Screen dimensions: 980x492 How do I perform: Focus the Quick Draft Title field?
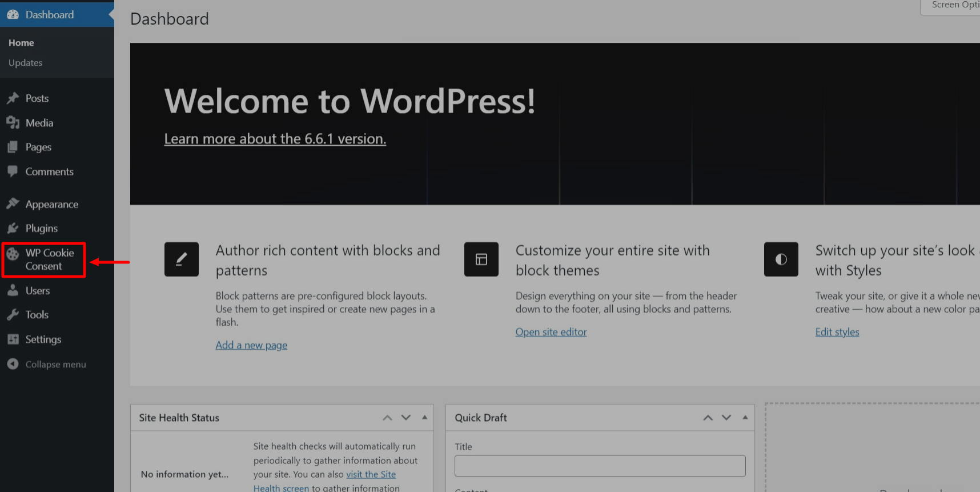(x=600, y=466)
